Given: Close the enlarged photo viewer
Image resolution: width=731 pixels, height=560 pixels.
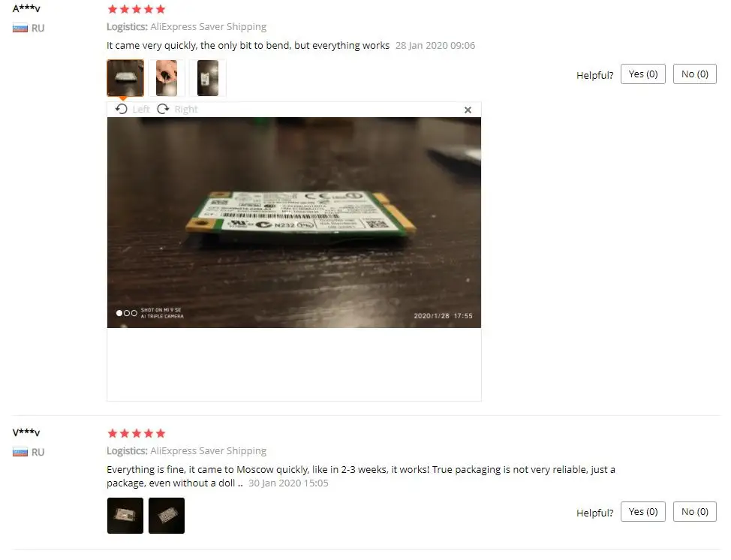Looking at the screenshot, I should click(x=468, y=110).
